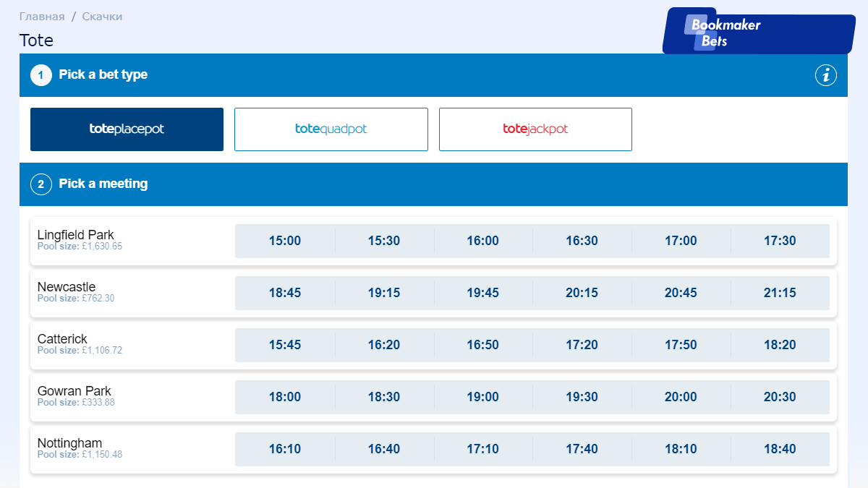Pick Newcastle 20:15 race time
This screenshot has height=488, width=868.
pyautogui.click(x=582, y=293)
